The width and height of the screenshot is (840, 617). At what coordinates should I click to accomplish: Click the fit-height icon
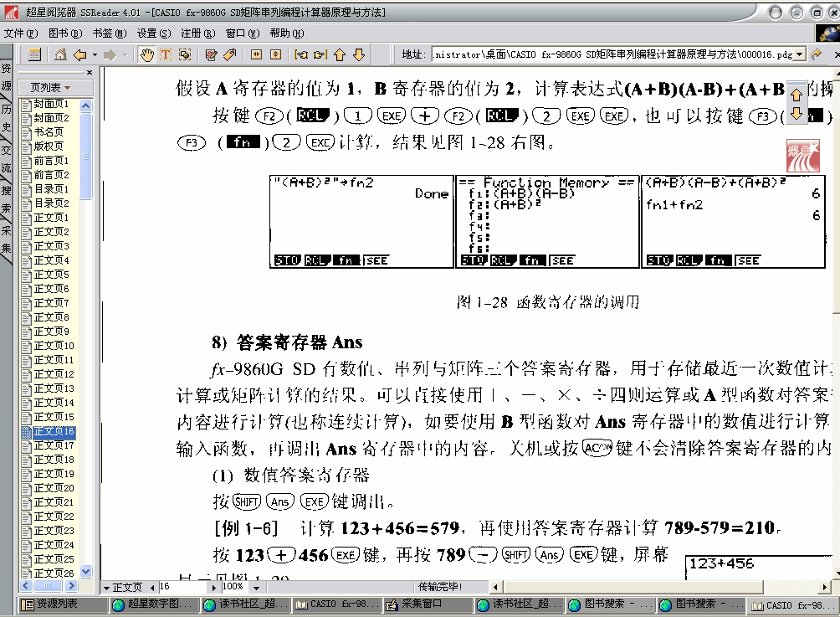click(275, 54)
